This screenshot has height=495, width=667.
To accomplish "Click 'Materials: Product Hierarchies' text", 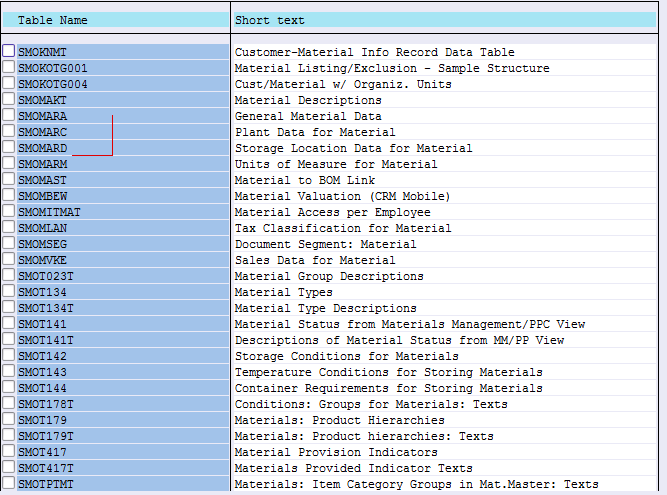I will (339, 420).
